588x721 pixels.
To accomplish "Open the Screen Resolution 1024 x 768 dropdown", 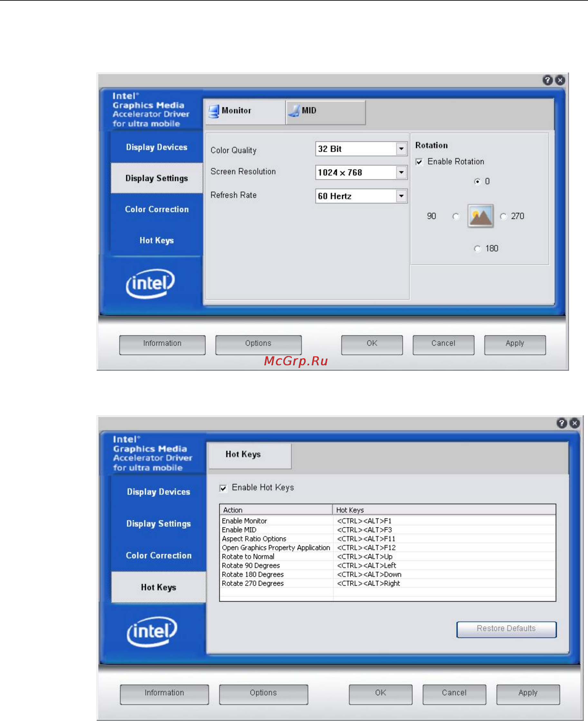I will click(361, 172).
